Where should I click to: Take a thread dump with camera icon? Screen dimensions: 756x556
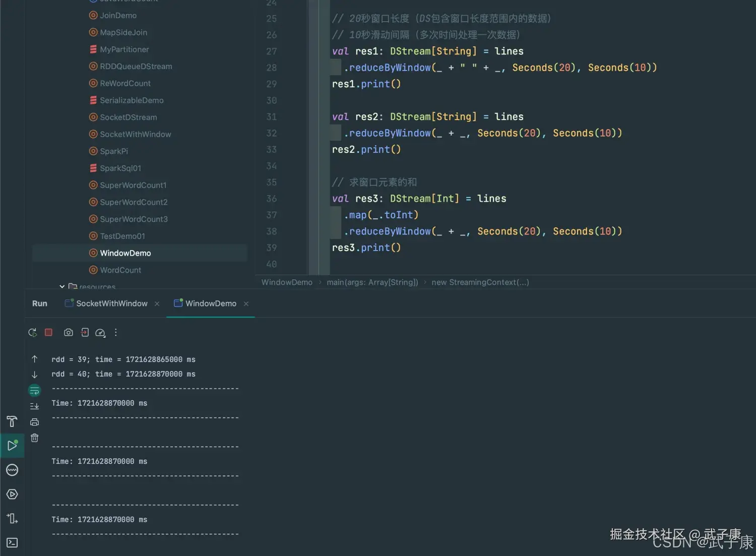[69, 333]
